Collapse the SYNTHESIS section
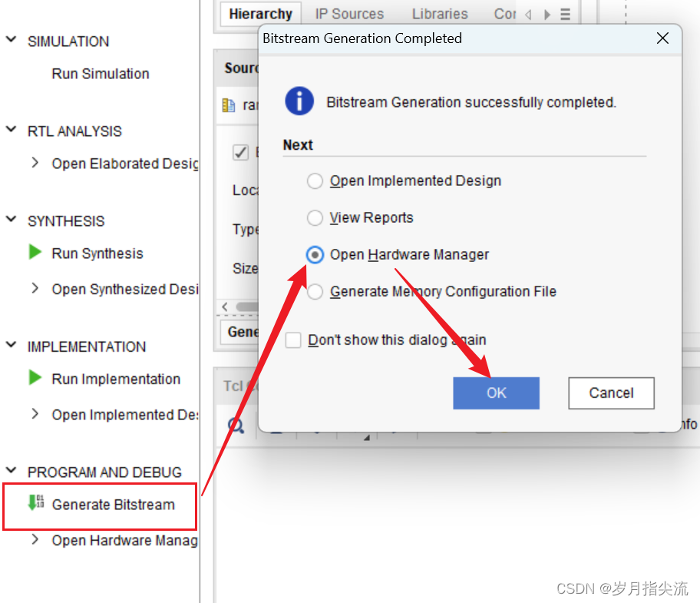The height and width of the screenshot is (603, 700). pyautogui.click(x=12, y=220)
